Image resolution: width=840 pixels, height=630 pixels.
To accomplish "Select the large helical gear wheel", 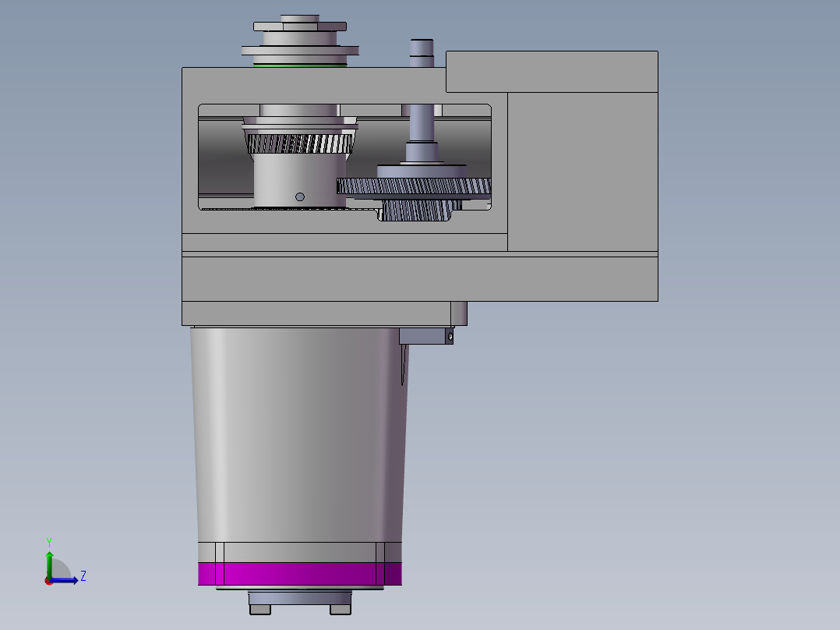I will pyautogui.click(x=414, y=186).
